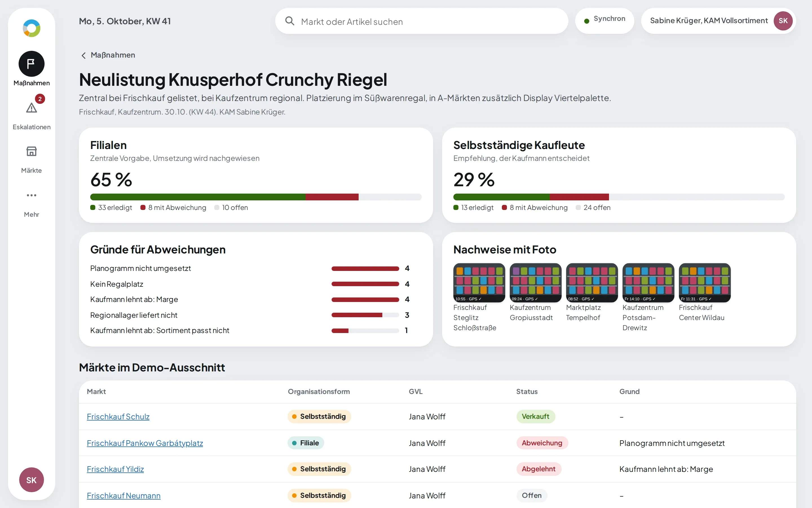Click the green Synchron status dot
Screen dimensions: 812x508
pos(586,21)
